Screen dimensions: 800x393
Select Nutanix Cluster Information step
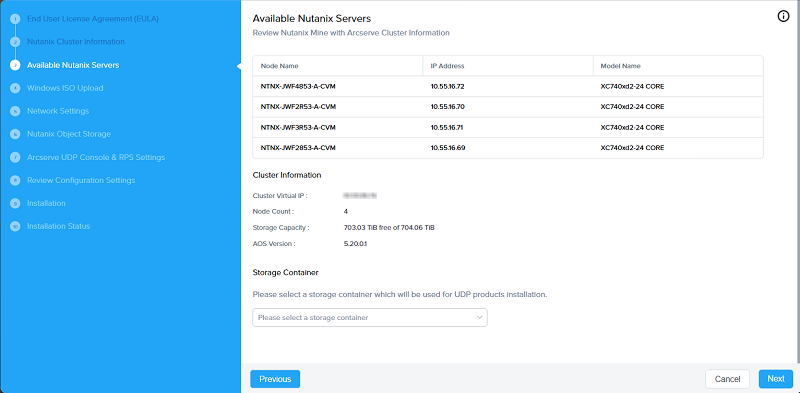tap(76, 41)
